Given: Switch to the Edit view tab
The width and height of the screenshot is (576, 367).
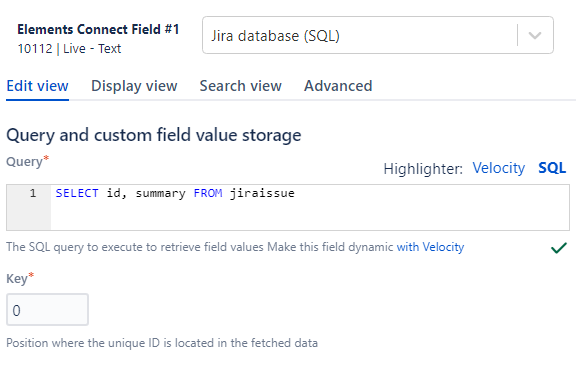Looking at the screenshot, I should [37, 86].
